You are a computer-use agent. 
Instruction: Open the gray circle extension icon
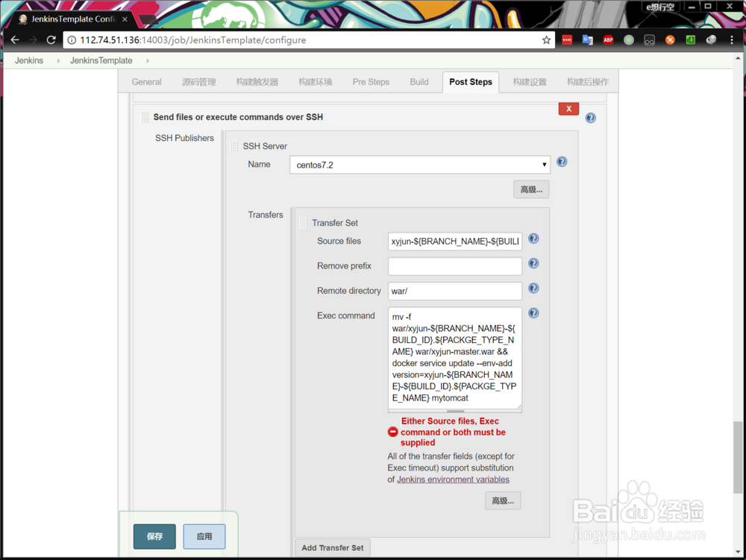point(628,40)
